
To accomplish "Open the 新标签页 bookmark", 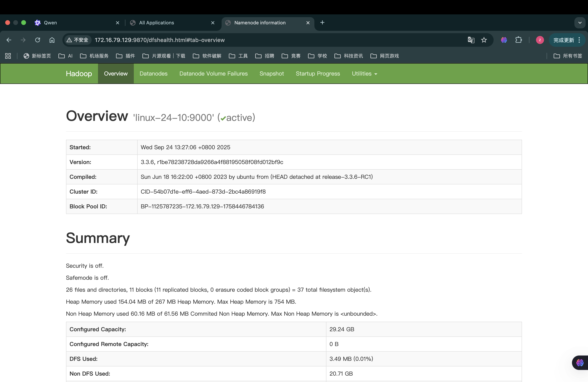I will tap(37, 56).
